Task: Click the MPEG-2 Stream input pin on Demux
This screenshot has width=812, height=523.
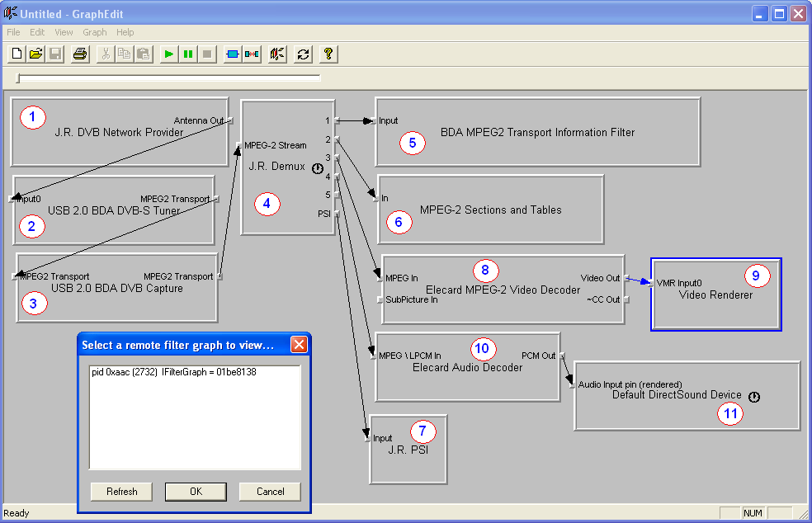Action: pyautogui.click(x=238, y=145)
